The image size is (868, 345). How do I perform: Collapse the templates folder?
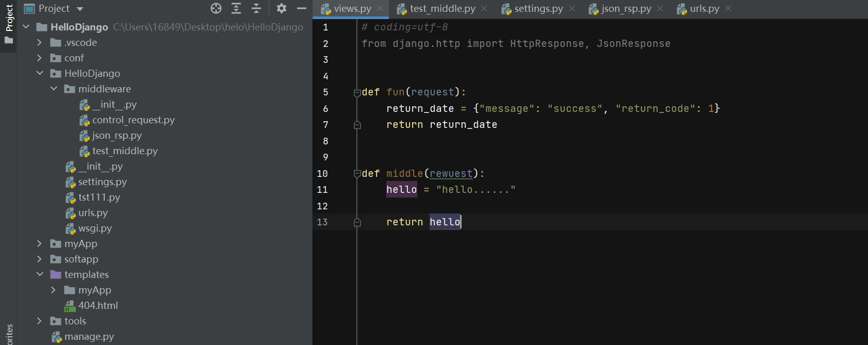40,274
